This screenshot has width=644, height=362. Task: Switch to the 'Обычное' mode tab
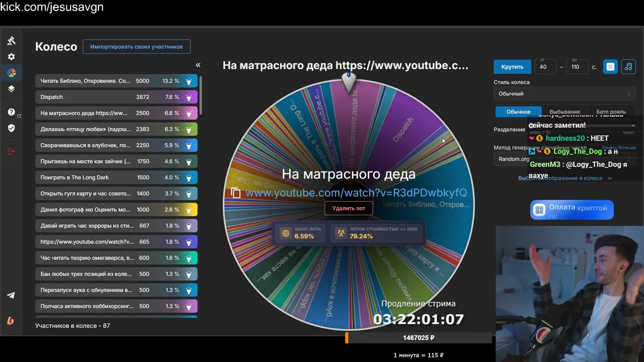pyautogui.click(x=518, y=112)
